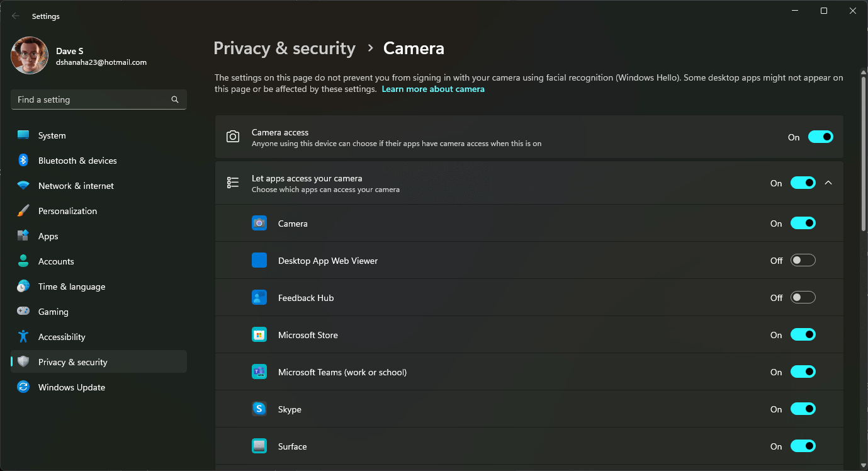Disable camera access for Camera app
868x471 pixels.
803,223
